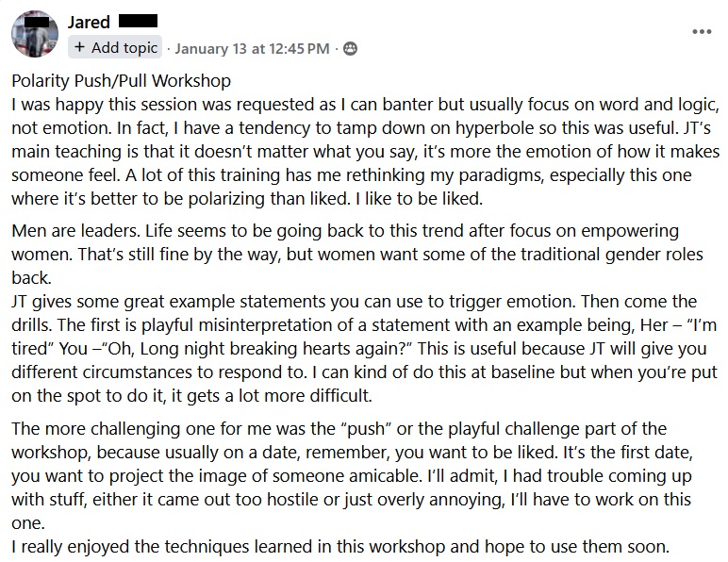This screenshot has width=728, height=562.
Task: Click the Add topic button label
Action: pos(124,47)
